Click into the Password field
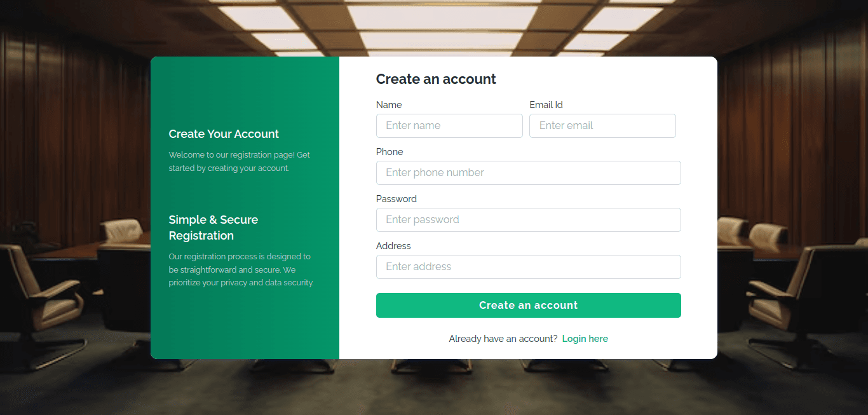The image size is (868, 415). click(528, 220)
